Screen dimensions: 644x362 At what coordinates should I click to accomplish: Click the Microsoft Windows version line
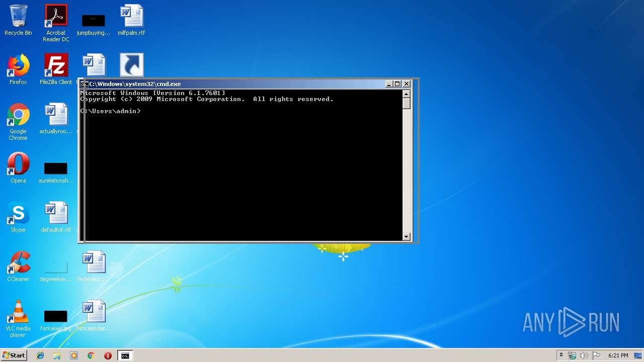[153, 93]
